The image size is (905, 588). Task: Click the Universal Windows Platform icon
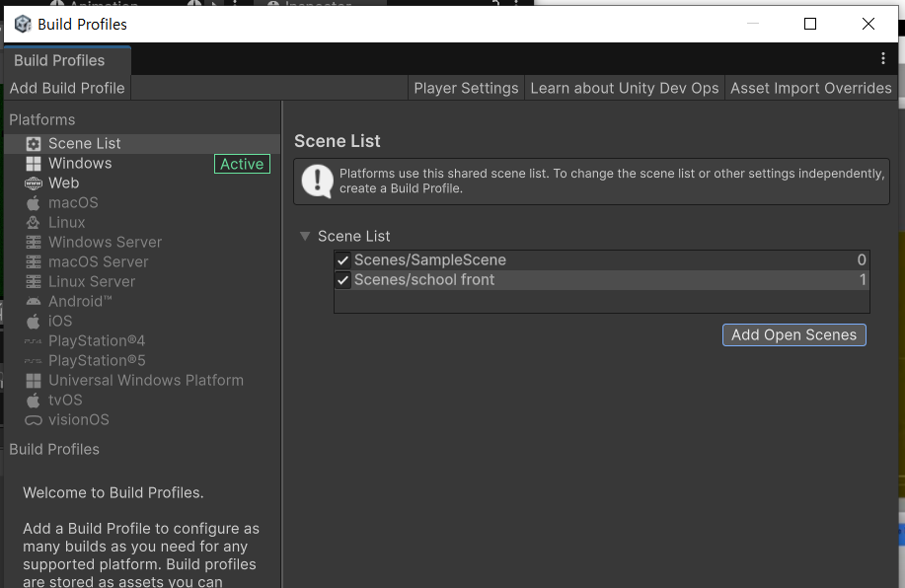34,381
